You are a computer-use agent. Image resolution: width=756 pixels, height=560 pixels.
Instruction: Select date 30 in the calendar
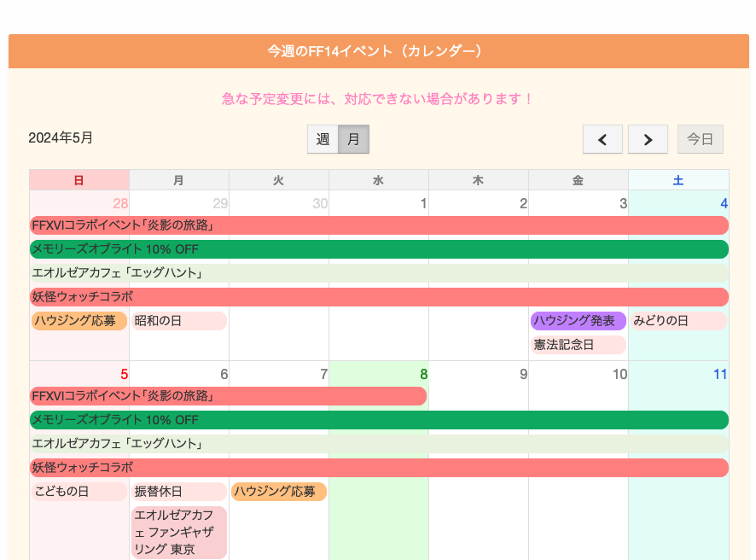(x=320, y=203)
